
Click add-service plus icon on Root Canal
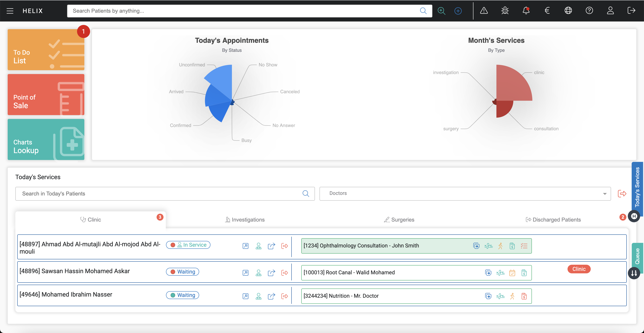pos(488,273)
